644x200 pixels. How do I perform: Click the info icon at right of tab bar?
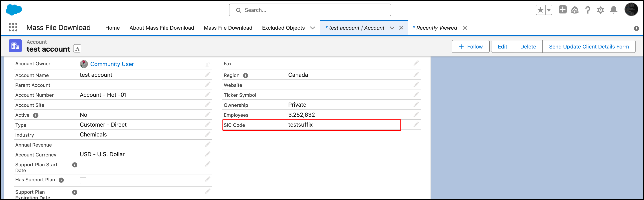click(636, 29)
